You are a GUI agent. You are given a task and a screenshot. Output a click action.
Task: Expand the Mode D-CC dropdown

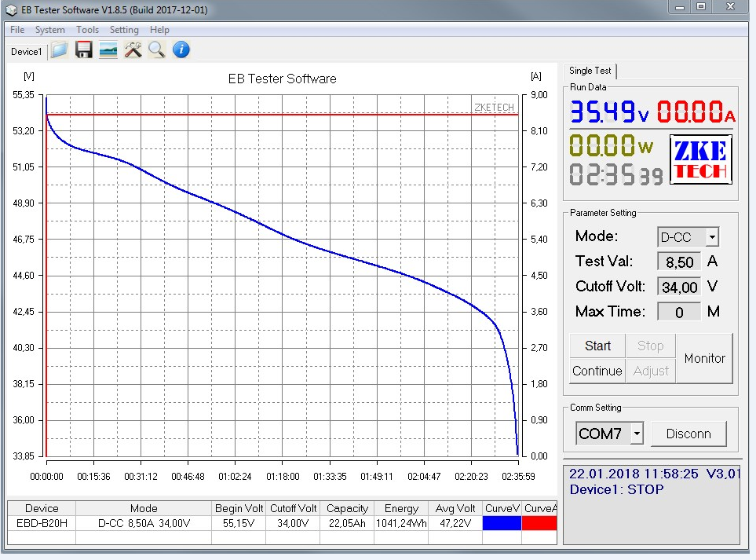pyautogui.click(x=711, y=236)
